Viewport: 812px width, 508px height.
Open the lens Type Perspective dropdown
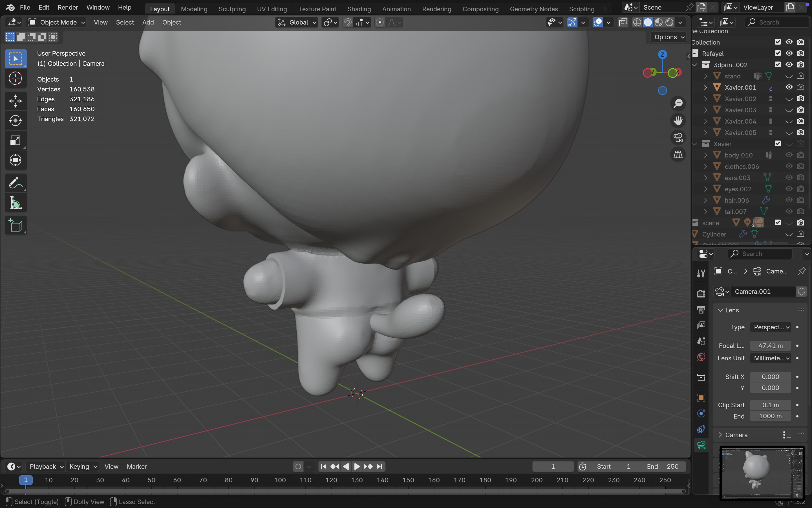[771, 327]
